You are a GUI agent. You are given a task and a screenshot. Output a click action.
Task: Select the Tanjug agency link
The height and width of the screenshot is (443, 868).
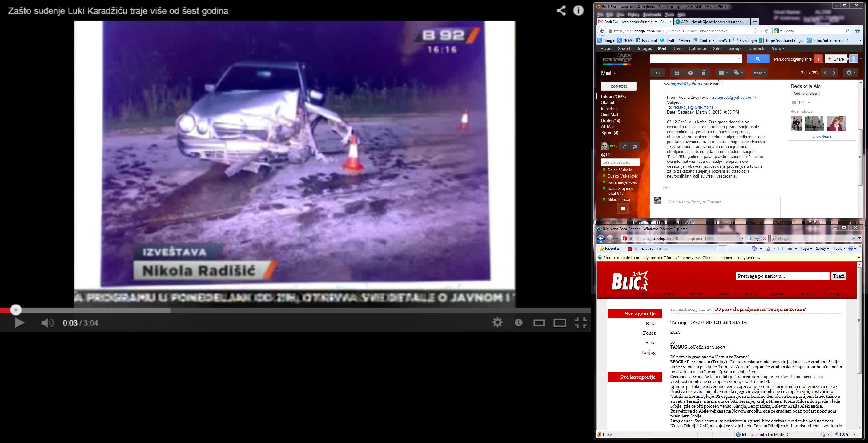[648, 352]
